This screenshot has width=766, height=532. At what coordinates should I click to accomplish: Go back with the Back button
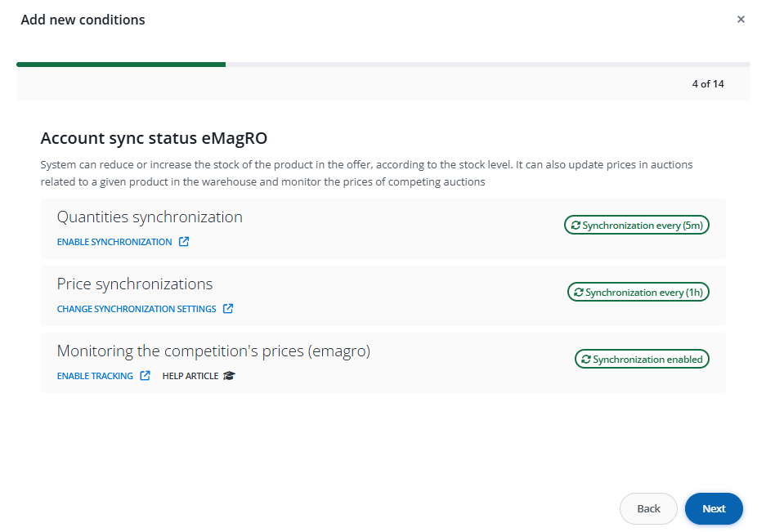point(648,508)
